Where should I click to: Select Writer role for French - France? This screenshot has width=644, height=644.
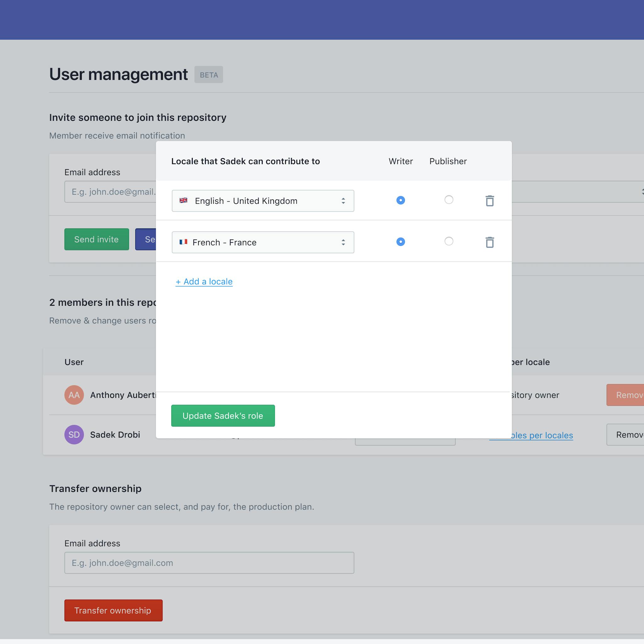point(401,242)
